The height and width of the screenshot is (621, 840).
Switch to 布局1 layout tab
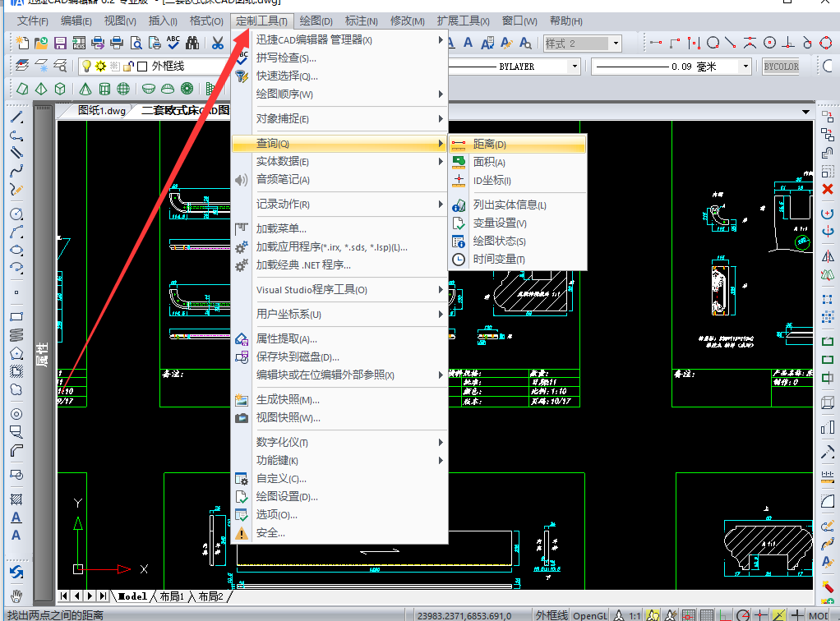coord(172,596)
